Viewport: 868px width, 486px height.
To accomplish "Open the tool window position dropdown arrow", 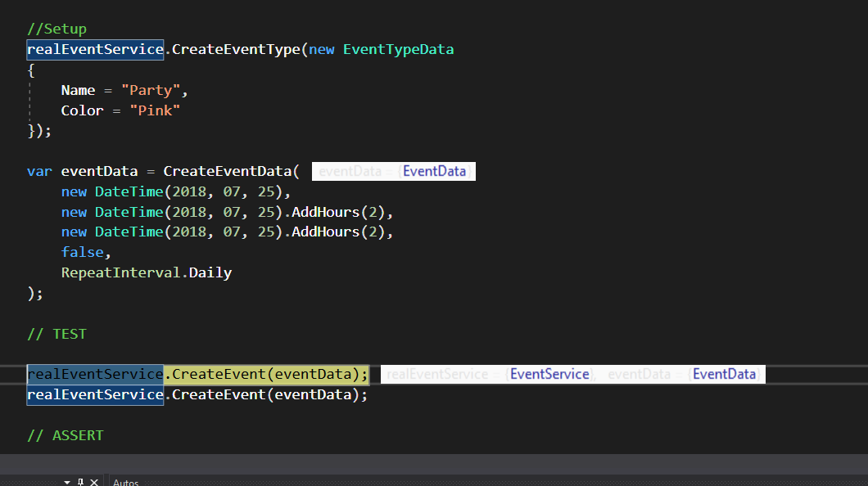I will click(67, 482).
